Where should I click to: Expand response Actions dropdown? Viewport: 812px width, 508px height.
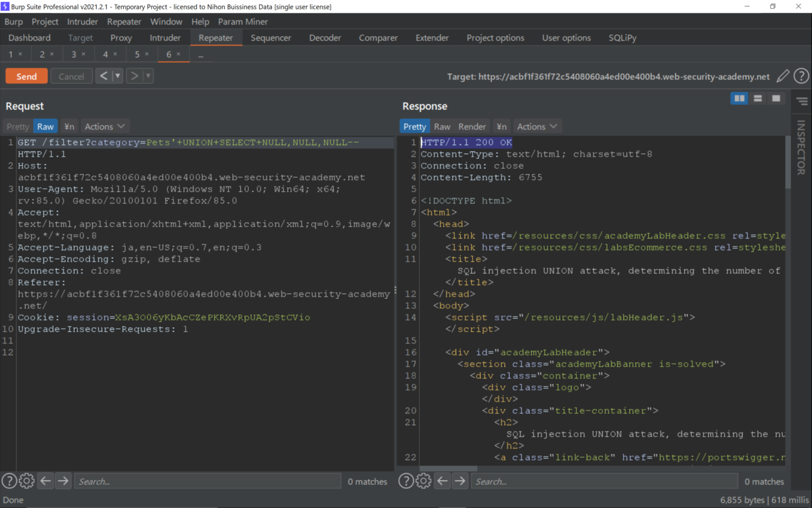537,127
